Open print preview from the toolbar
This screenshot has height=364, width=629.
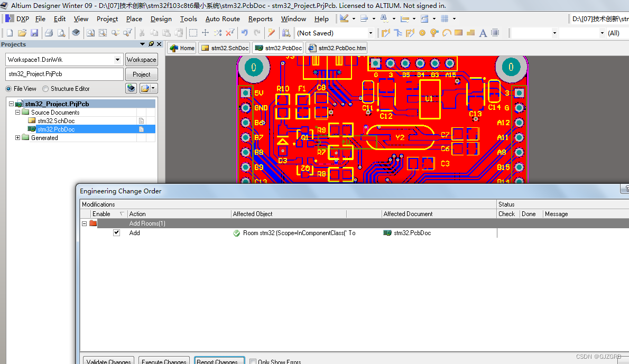(61, 33)
